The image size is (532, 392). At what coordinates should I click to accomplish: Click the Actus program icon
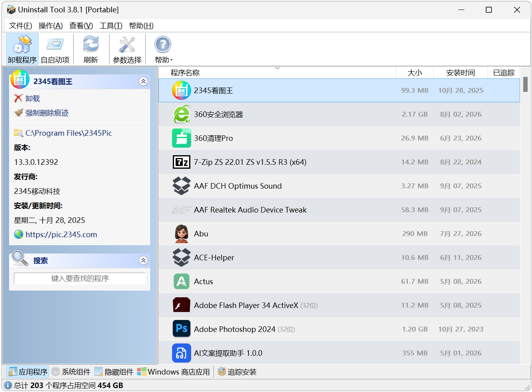point(181,281)
